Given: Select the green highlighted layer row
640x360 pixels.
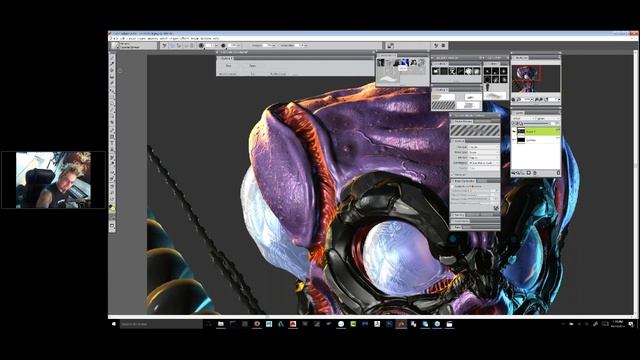Looking at the screenshot, I should pos(536,131).
